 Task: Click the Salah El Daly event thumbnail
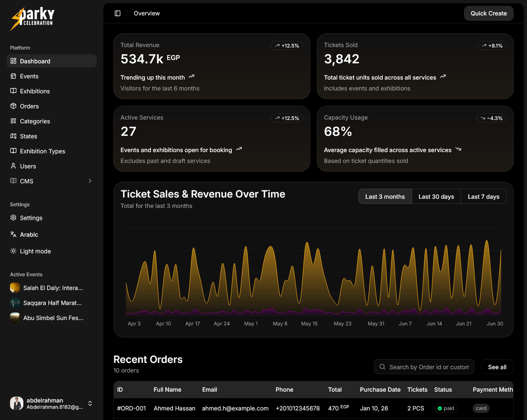(x=15, y=287)
